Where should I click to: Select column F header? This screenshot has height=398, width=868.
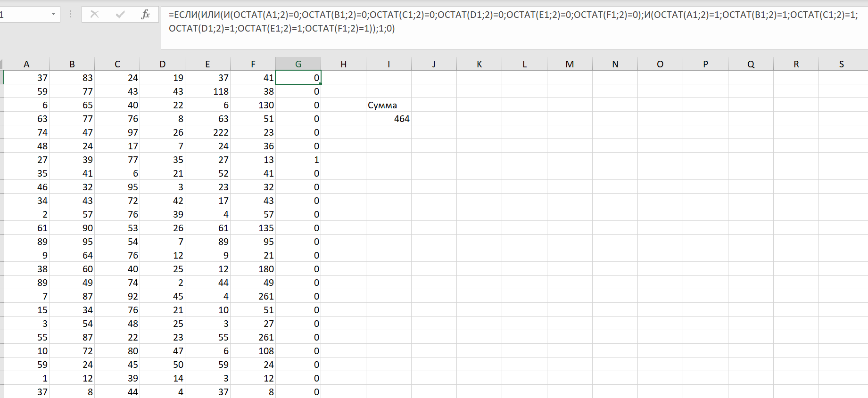tap(253, 64)
